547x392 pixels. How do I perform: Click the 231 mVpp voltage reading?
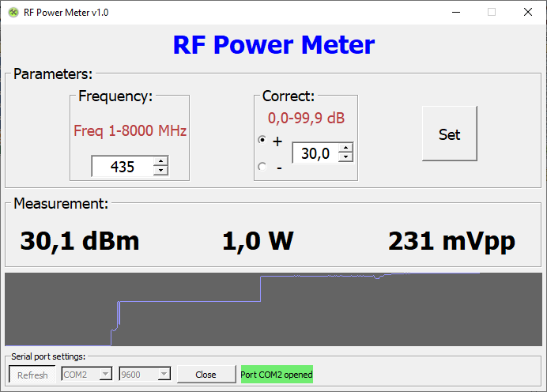pos(451,241)
